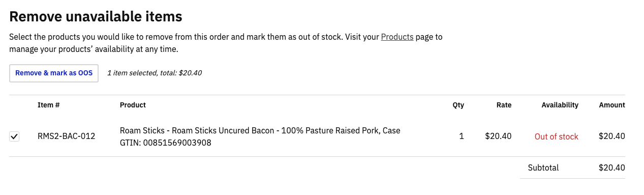This screenshot has height=195, width=644.
Task: Click the Subtotal $20.40 value
Action: tap(612, 168)
